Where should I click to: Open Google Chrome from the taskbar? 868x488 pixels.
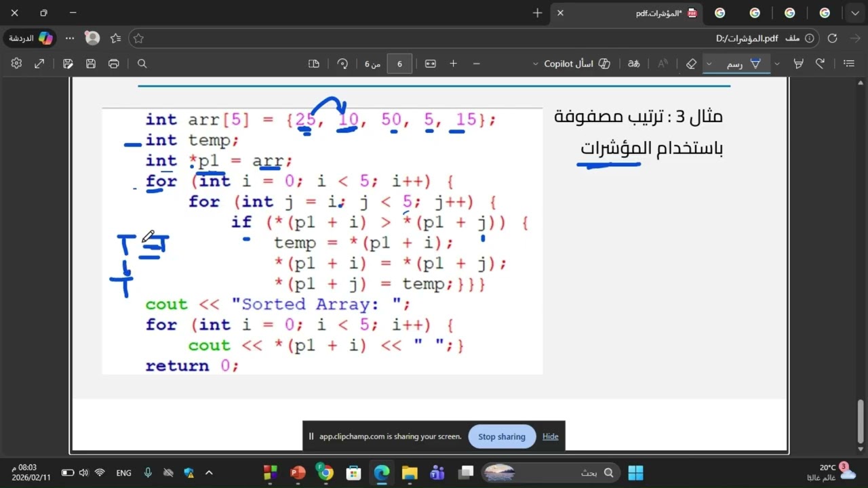325,472
